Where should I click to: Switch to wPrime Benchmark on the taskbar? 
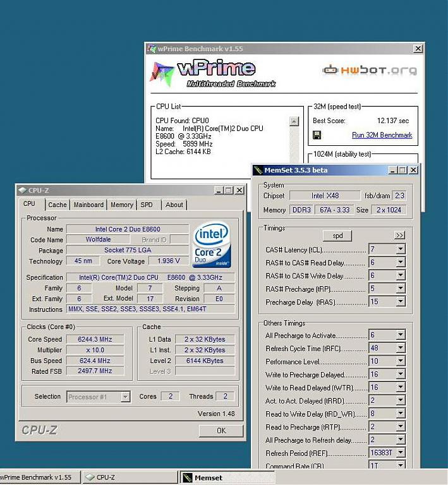39,477
